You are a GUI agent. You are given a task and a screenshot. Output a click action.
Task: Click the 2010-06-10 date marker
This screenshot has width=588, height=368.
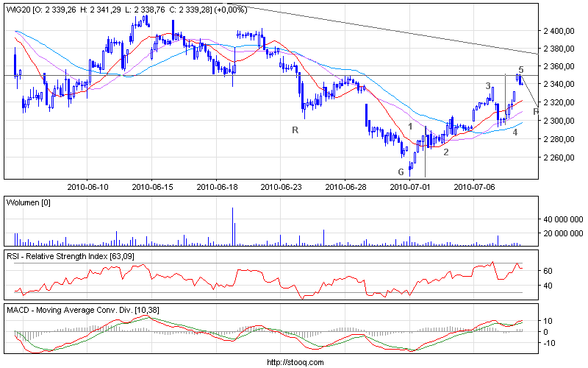pyautogui.click(x=88, y=188)
